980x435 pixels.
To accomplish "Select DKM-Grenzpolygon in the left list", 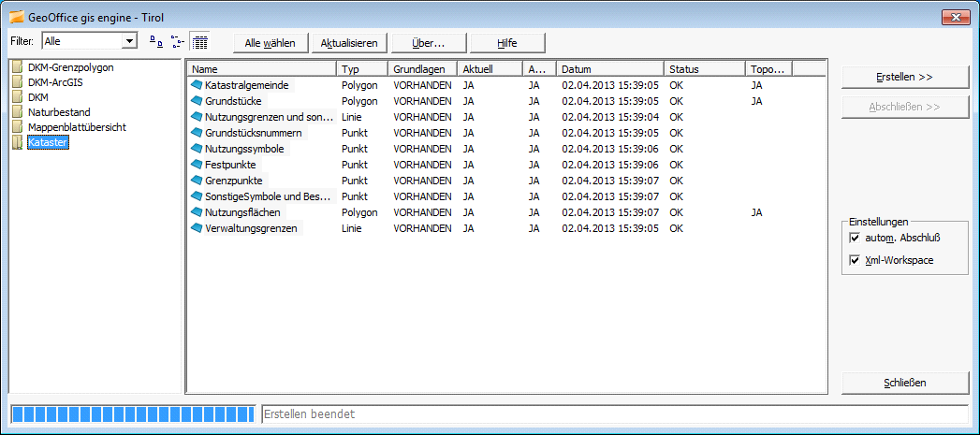I will coord(71,67).
